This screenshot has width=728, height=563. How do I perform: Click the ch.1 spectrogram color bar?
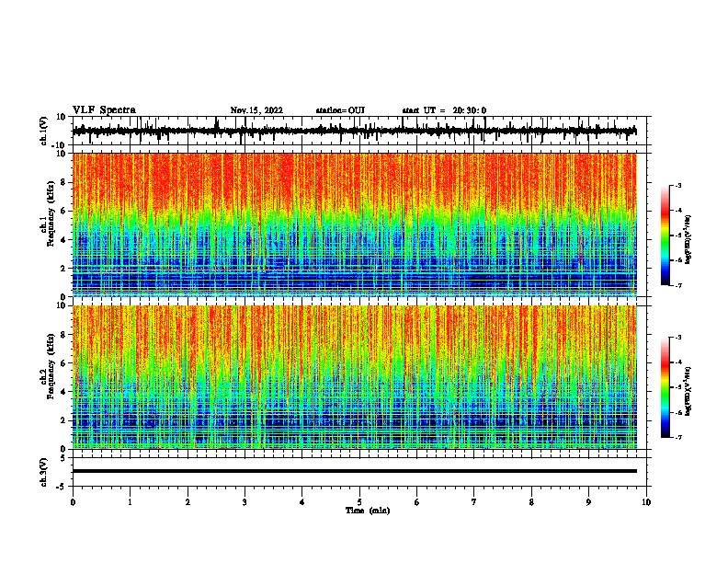coord(665,236)
